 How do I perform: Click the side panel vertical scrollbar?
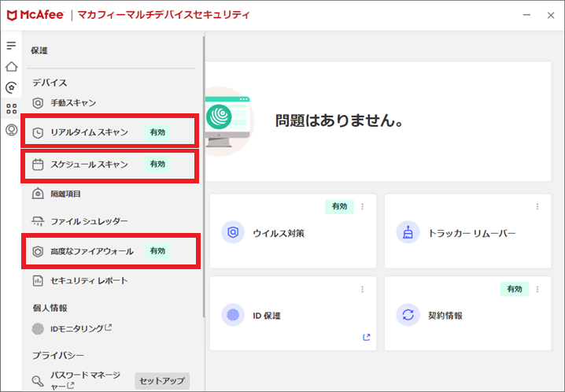tap(204, 176)
